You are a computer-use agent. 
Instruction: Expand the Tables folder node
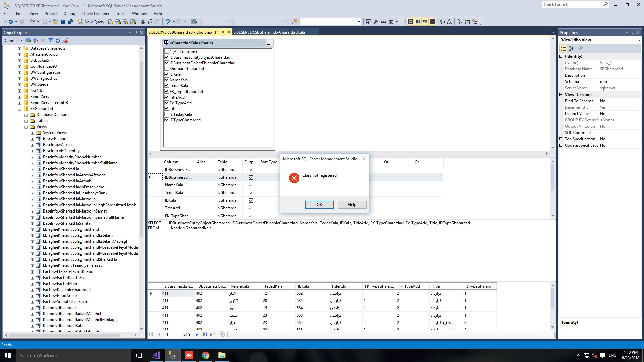tap(26, 121)
